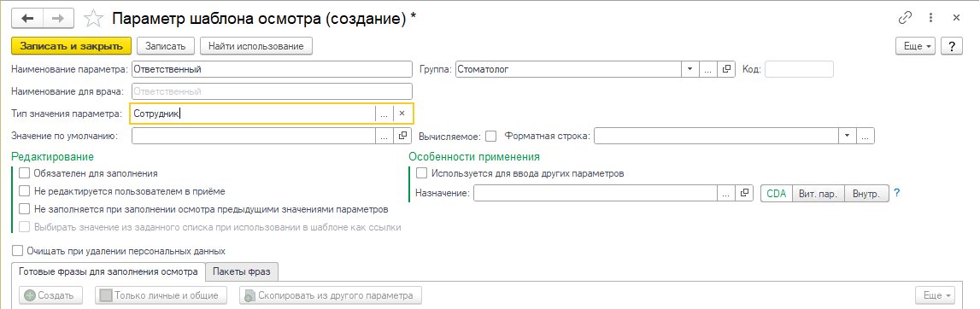The width and height of the screenshot is (980, 309).
Task: Open default value item with its open icon
Action: [402, 136]
